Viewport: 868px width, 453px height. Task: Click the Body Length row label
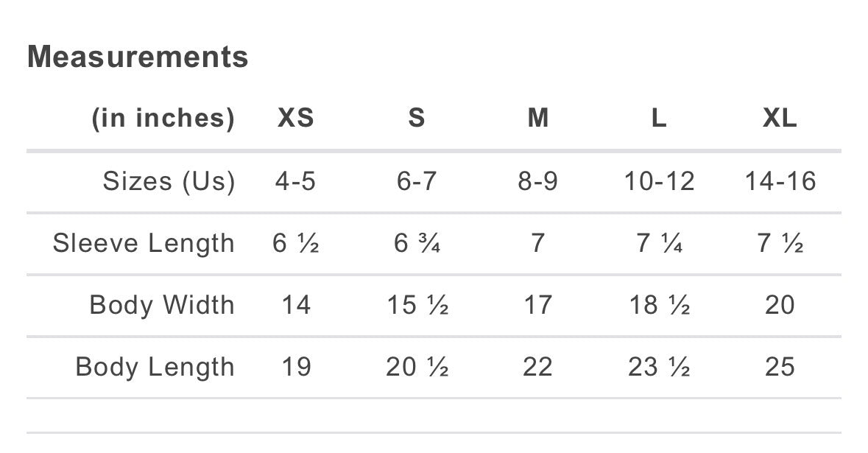coord(155,367)
